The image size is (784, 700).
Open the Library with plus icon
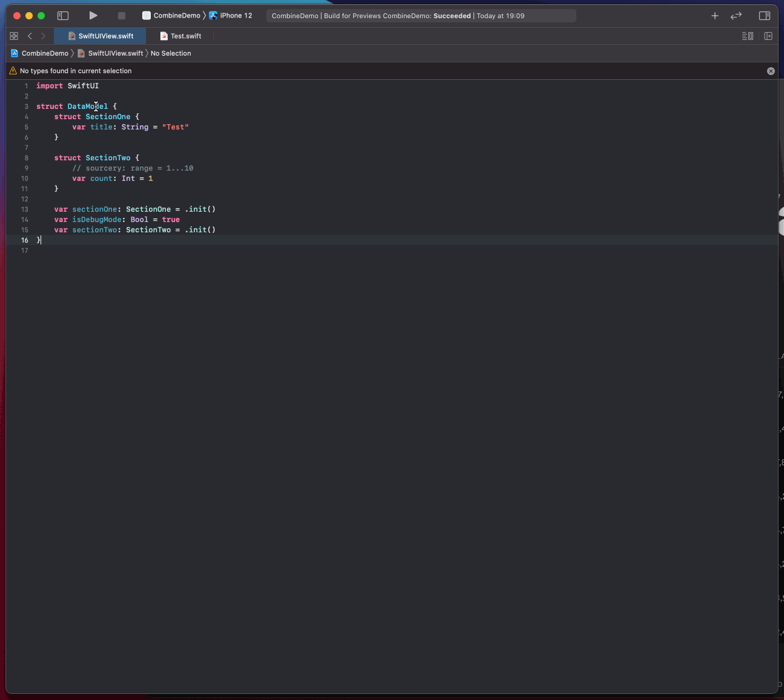(714, 16)
